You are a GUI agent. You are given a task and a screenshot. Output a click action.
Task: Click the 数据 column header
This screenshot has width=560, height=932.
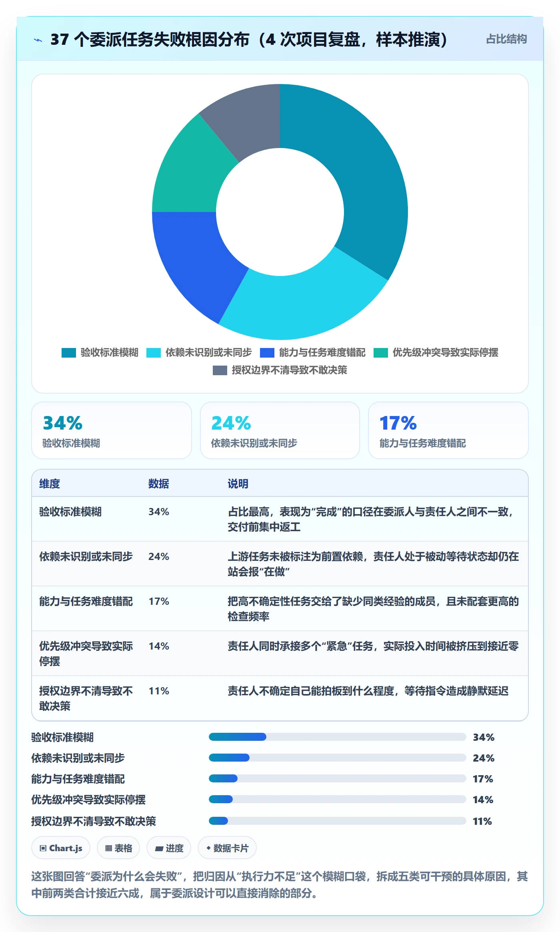pos(159,484)
